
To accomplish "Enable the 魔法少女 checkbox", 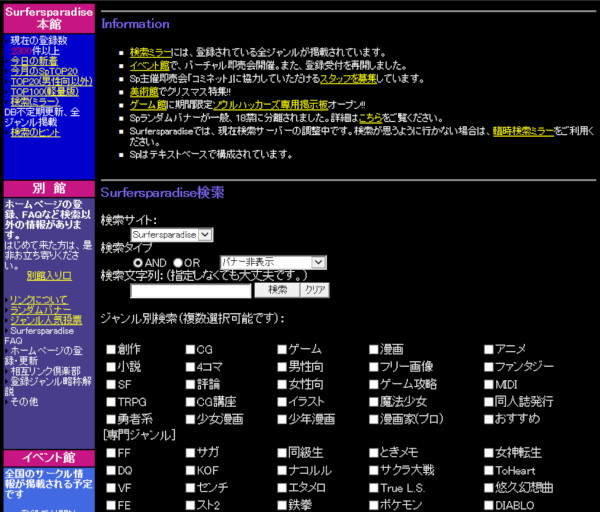I will (x=374, y=402).
